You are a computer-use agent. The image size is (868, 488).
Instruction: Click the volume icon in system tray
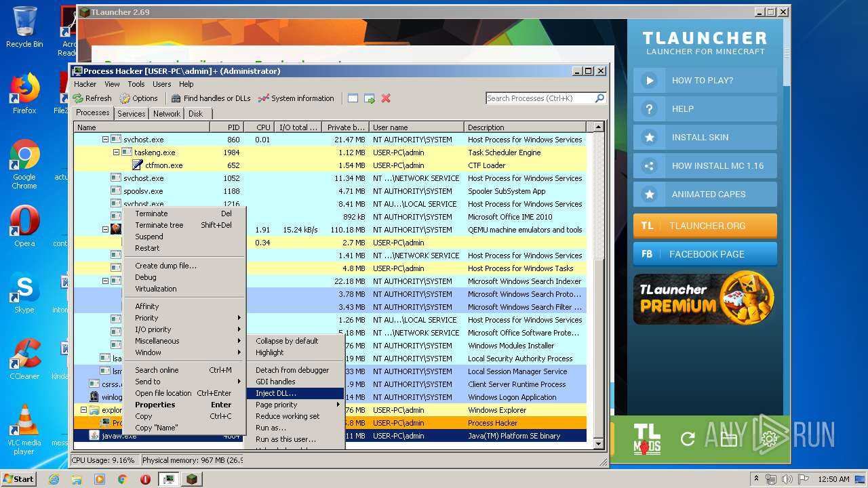point(787,479)
